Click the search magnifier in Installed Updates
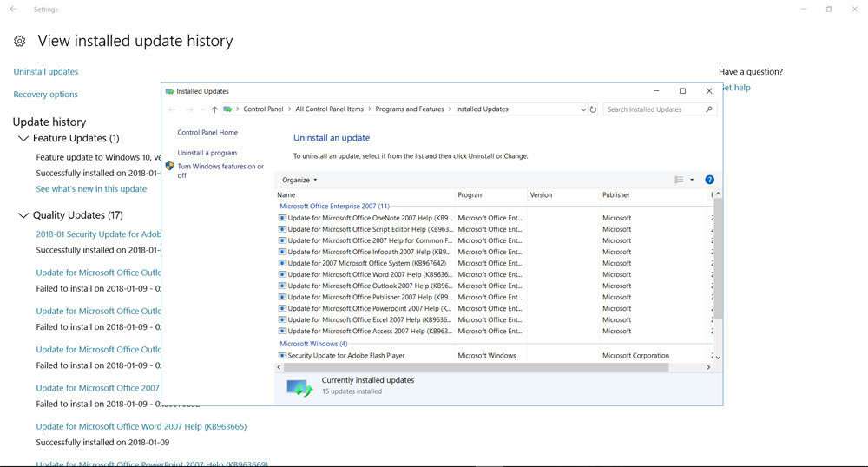Image resolution: width=868 pixels, height=467 pixels. click(708, 109)
